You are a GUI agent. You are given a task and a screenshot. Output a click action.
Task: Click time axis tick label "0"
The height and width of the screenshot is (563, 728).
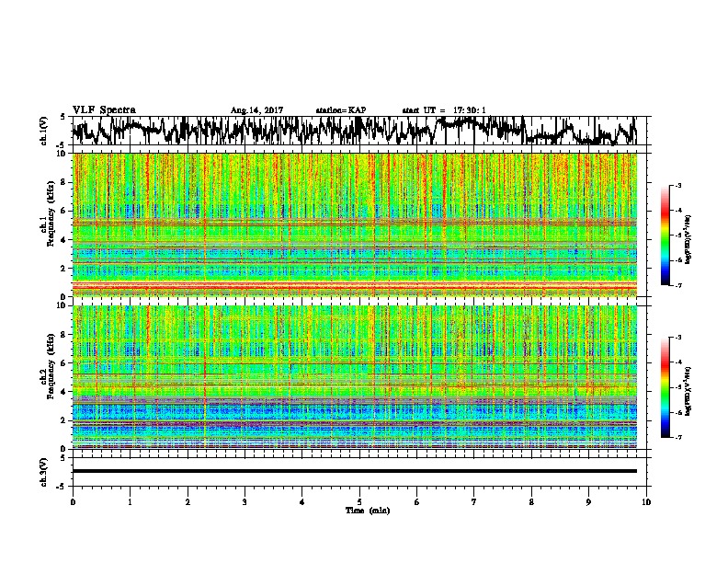tap(73, 502)
